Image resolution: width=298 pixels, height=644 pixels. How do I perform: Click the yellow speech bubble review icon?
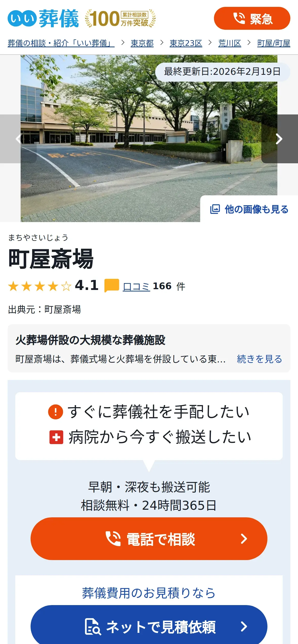click(112, 286)
